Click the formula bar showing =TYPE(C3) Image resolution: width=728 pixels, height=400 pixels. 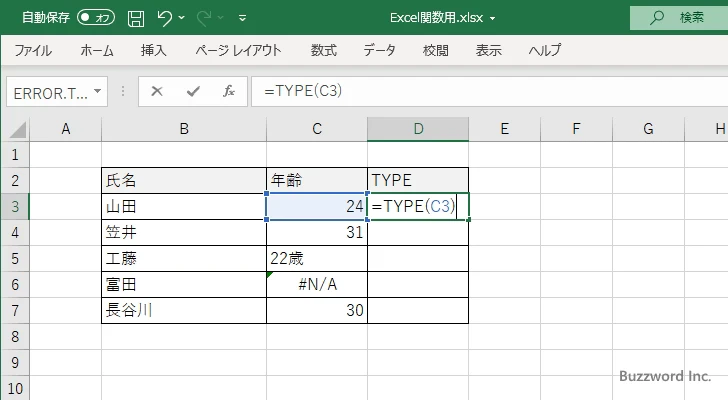pyautogui.click(x=489, y=91)
